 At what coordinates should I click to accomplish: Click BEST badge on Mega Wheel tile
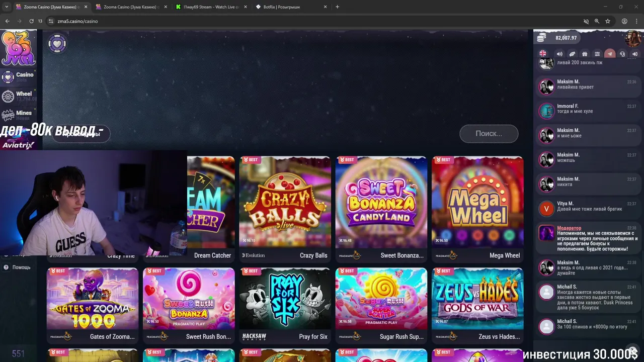point(443,160)
